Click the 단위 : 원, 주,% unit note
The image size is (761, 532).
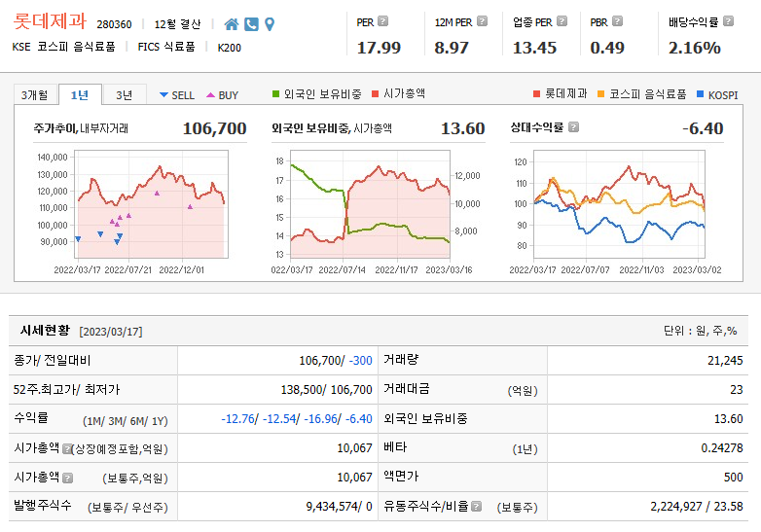pyautogui.click(x=701, y=331)
